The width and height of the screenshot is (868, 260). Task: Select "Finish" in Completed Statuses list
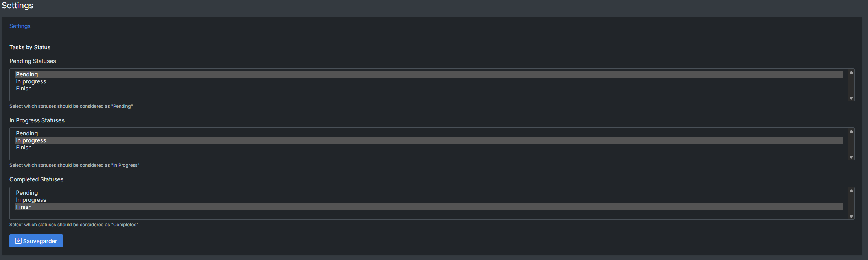[429, 207]
